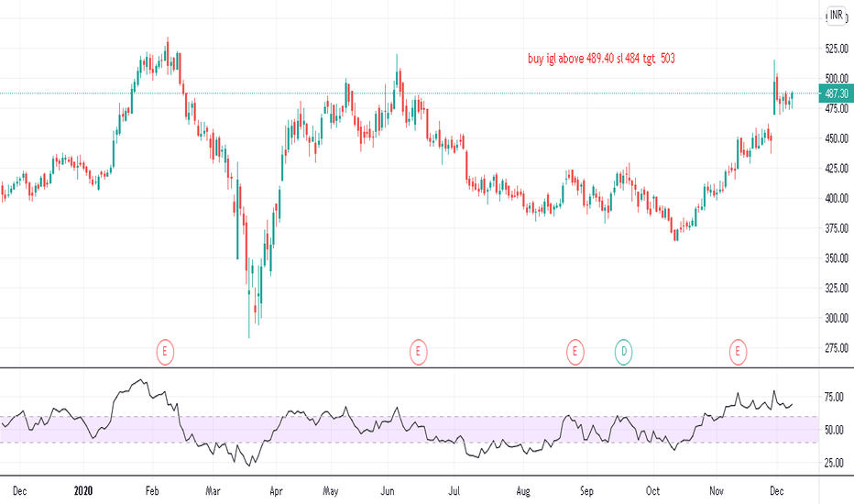Click the Feb label on time axis
The height and width of the screenshot is (504, 854).
point(152,491)
